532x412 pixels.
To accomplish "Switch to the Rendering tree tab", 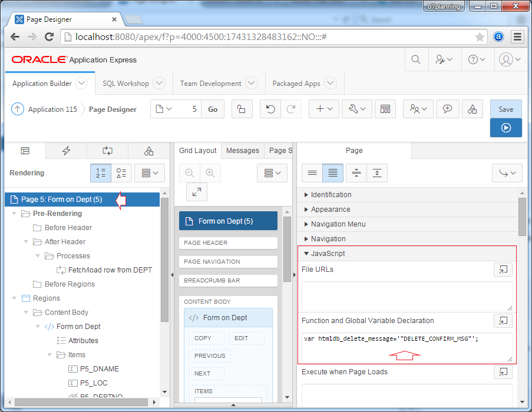I will click(x=25, y=151).
